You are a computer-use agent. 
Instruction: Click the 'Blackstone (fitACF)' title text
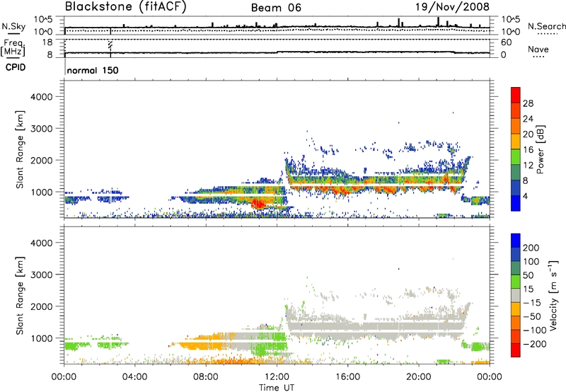[125, 6]
